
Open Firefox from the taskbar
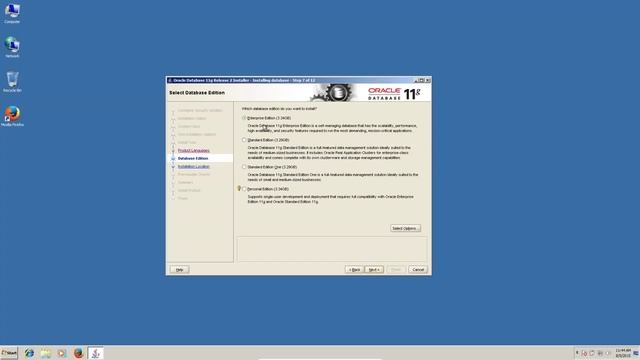tap(78, 353)
